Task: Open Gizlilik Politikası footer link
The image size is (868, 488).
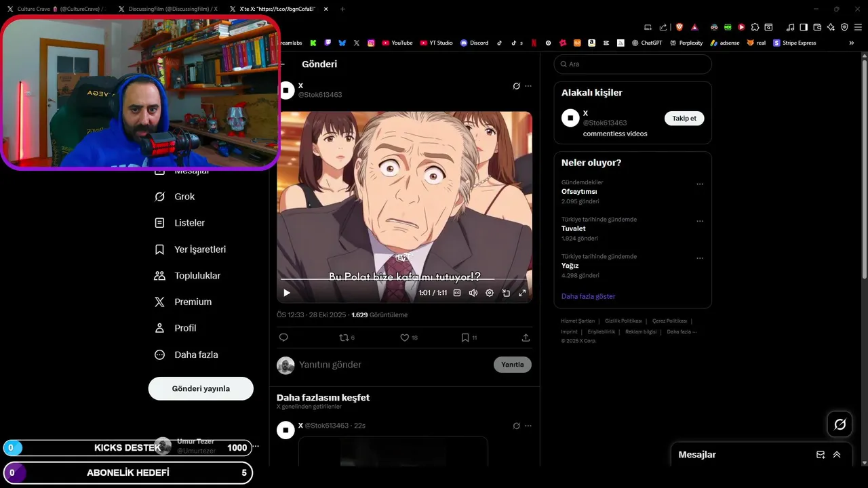Action: tap(623, 321)
